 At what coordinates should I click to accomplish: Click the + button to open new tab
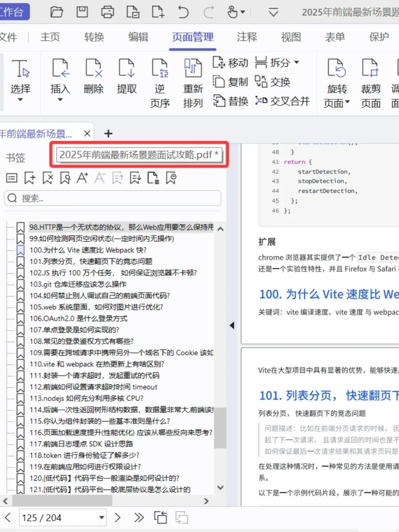click(108, 133)
